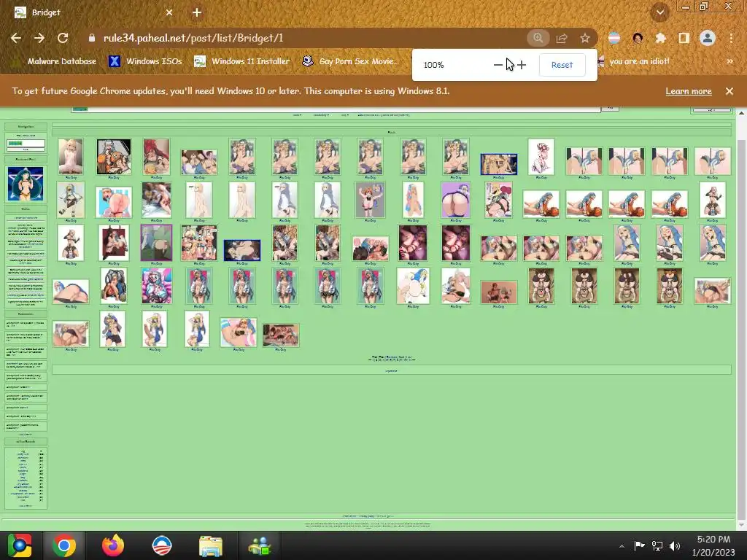Screen dimensions: 747x560
Task: Open the striped flag extension icon
Action: pos(614,38)
